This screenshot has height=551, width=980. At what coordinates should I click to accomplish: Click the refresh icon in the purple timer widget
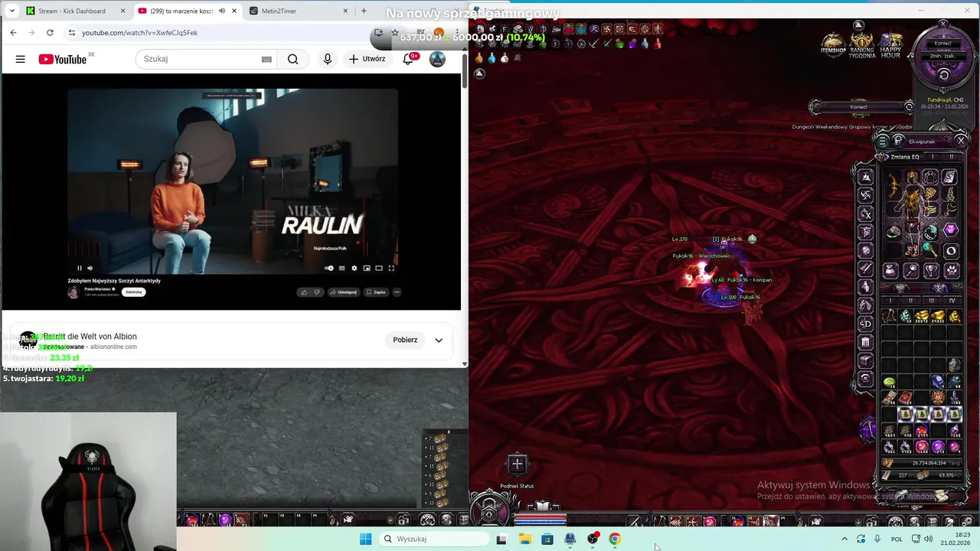pyautogui.click(x=943, y=74)
